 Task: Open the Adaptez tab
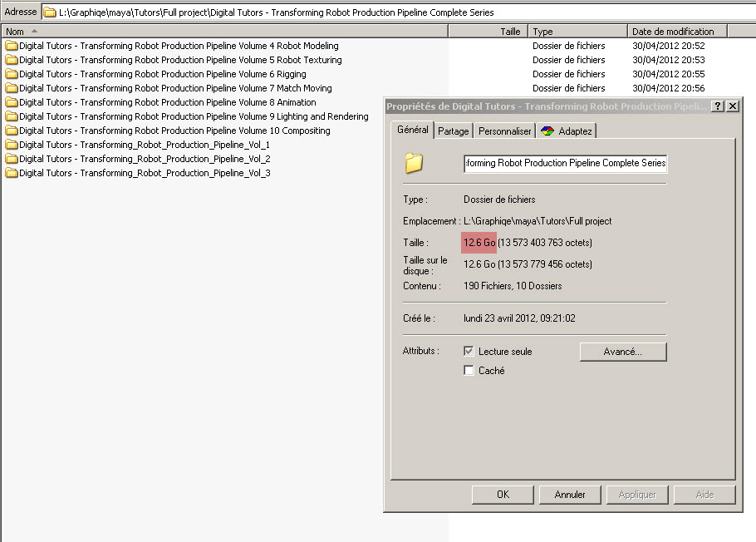[x=567, y=131]
